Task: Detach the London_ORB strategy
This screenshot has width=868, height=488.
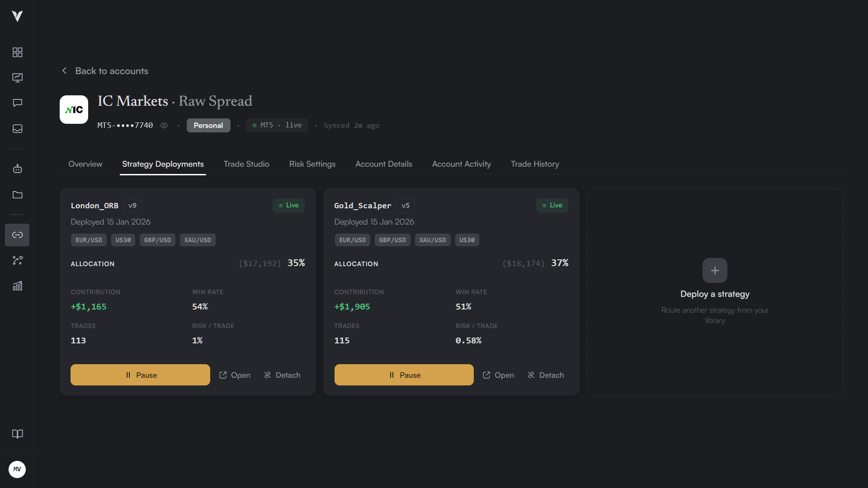Action: [282, 375]
